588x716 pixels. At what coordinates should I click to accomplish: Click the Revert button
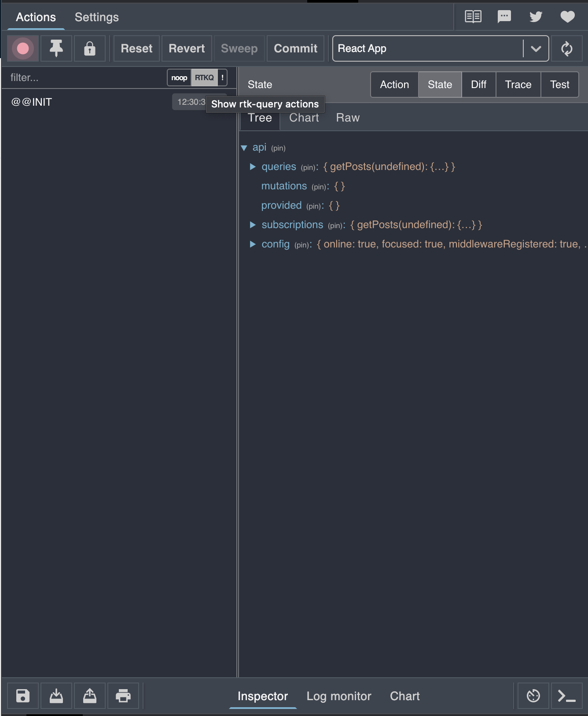pyautogui.click(x=187, y=48)
